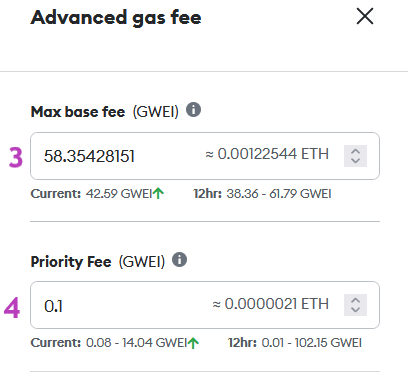Increase Max base fee with the up arrow
The height and width of the screenshot is (382, 408).
click(x=356, y=151)
